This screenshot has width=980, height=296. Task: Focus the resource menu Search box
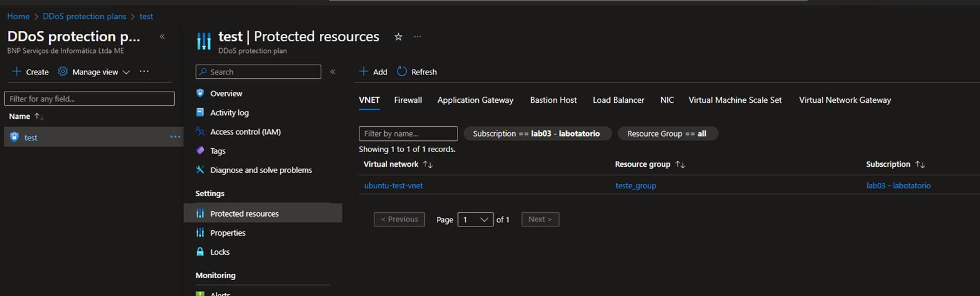point(258,71)
